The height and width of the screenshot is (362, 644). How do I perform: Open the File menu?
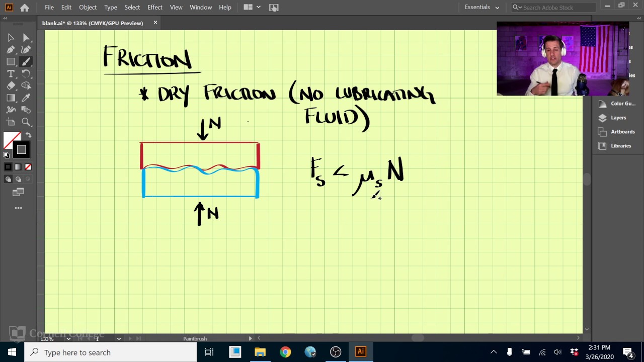pyautogui.click(x=49, y=8)
